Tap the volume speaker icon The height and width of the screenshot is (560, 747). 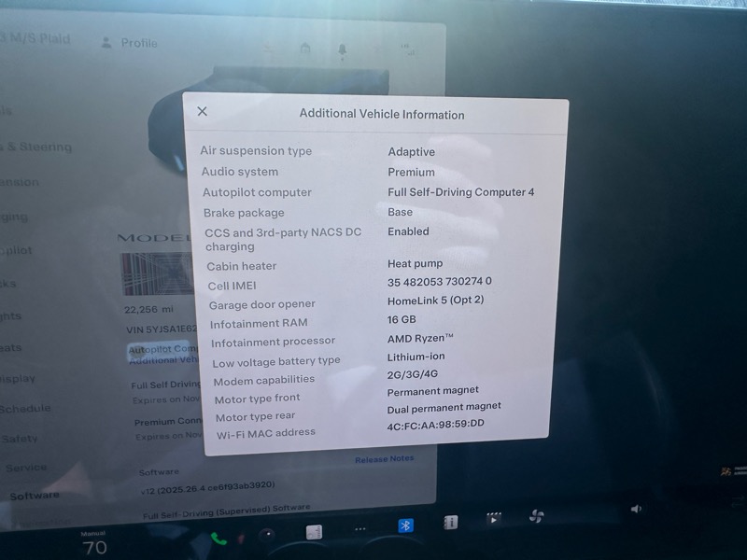pos(636,509)
